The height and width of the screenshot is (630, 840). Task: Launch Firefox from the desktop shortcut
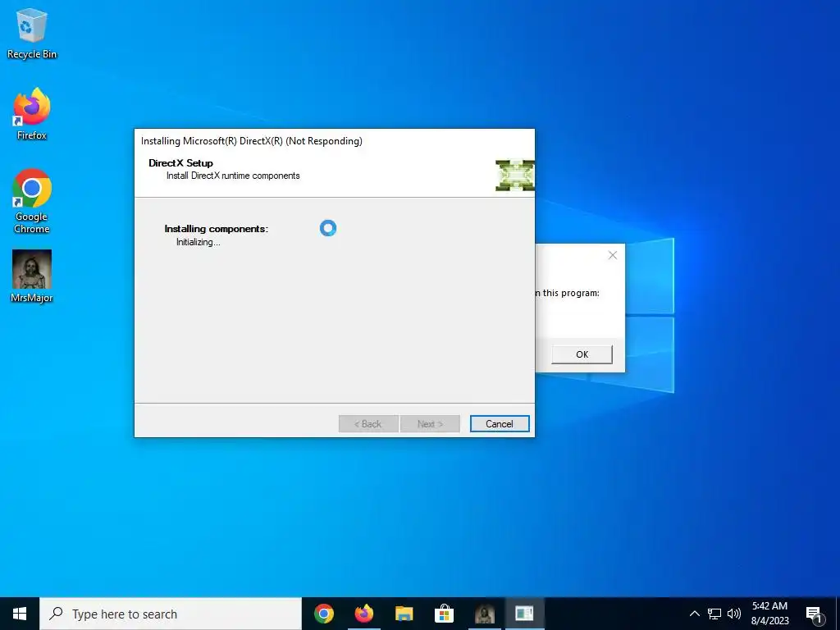pyautogui.click(x=32, y=114)
